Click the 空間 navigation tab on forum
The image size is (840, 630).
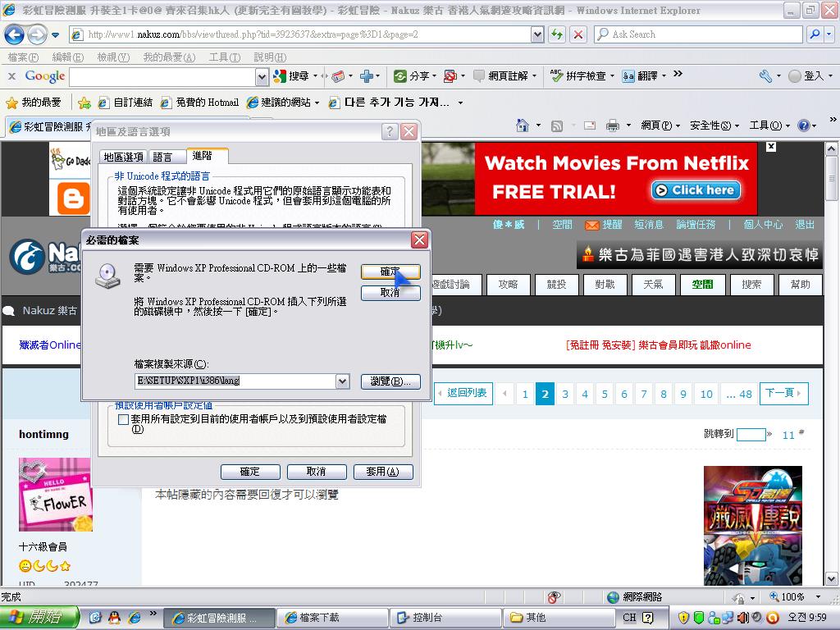tap(702, 285)
